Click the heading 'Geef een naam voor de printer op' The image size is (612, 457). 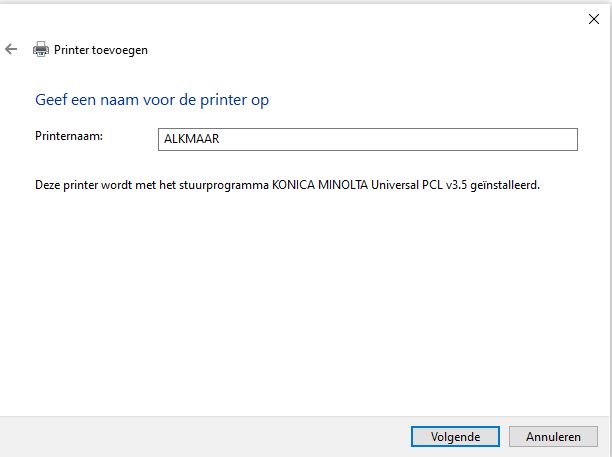point(152,100)
